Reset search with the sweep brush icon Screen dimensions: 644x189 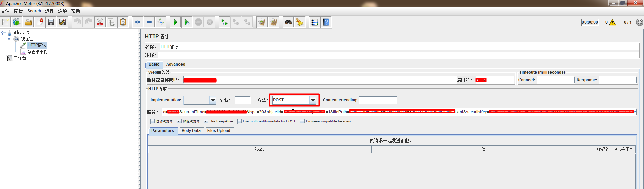[299, 22]
